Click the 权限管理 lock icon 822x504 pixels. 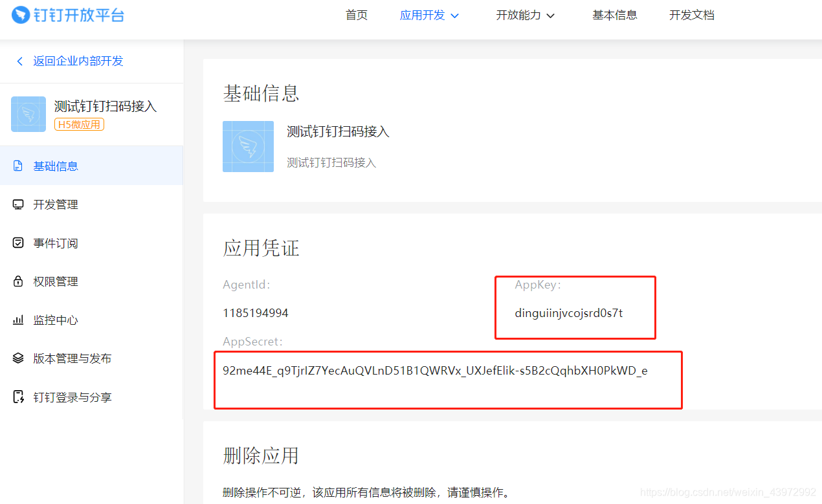point(18,281)
